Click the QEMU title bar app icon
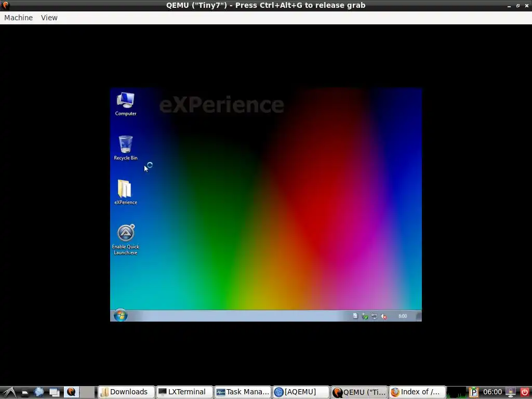Image resolution: width=532 pixels, height=399 pixels. pyautogui.click(x=5, y=5)
